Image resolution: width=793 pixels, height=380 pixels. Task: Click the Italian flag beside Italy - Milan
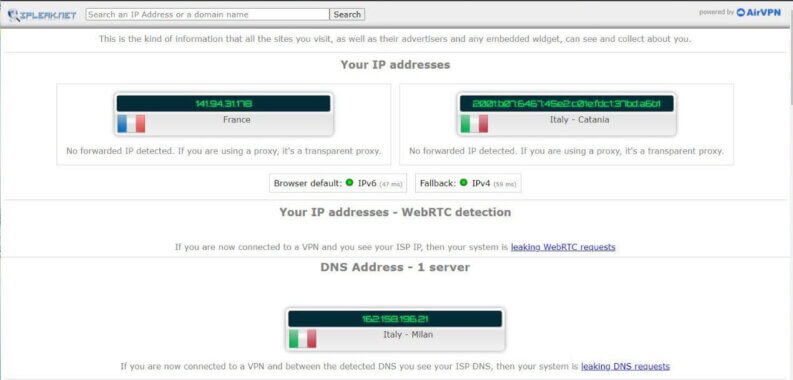302,339
